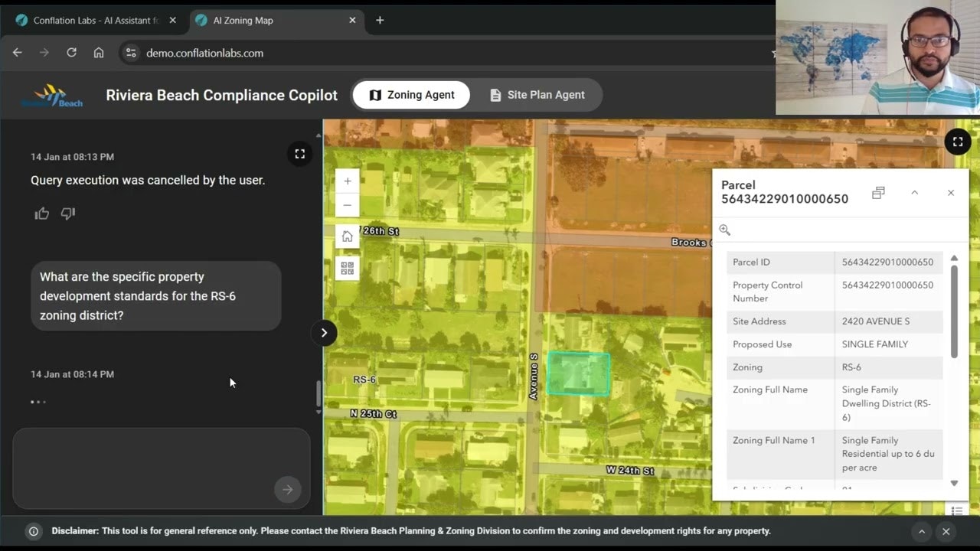Screen dimensions: 980x551
Task: Go forward in browser history
Action: (44, 53)
